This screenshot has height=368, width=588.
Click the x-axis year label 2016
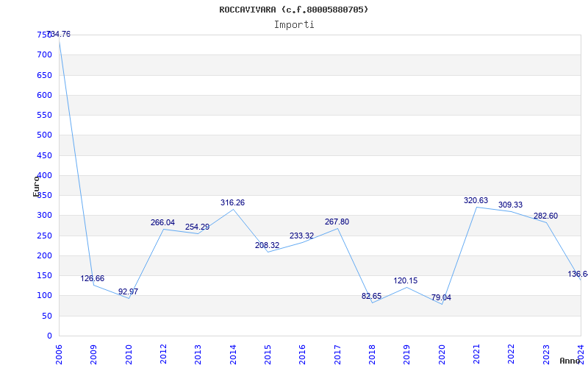[x=303, y=354]
